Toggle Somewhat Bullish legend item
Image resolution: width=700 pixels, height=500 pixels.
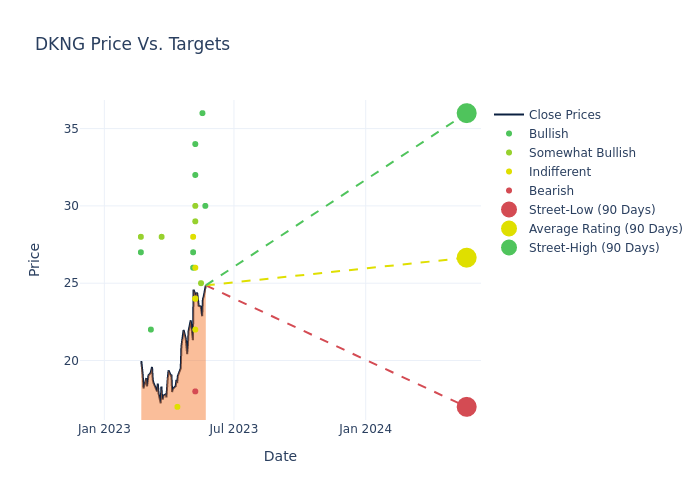[581, 153]
